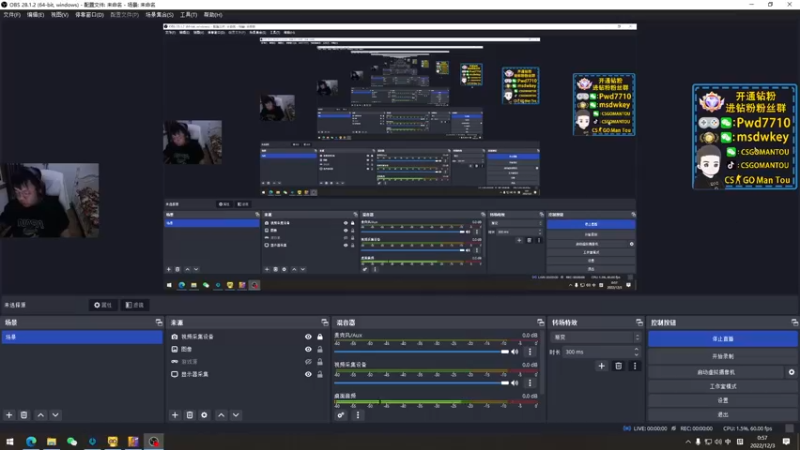
Task: Open the 帮助(H) menu
Action: click(213, 15)
